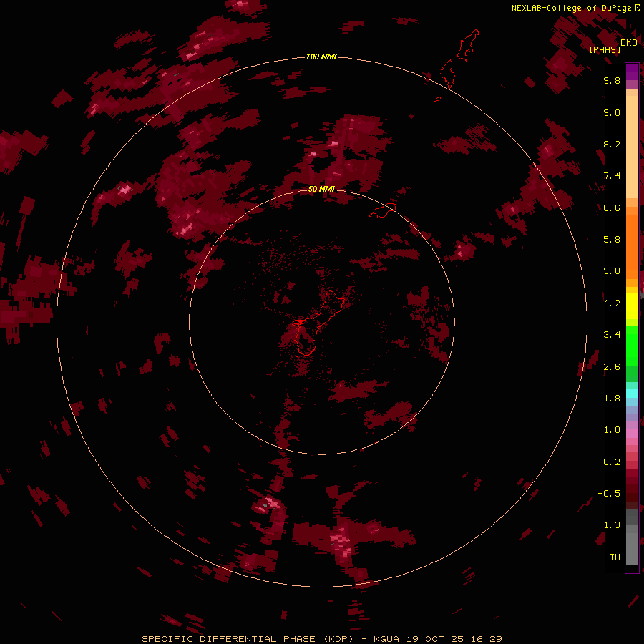
Task: Click the purple top band of the color scale
Action: tap(632, 72)
